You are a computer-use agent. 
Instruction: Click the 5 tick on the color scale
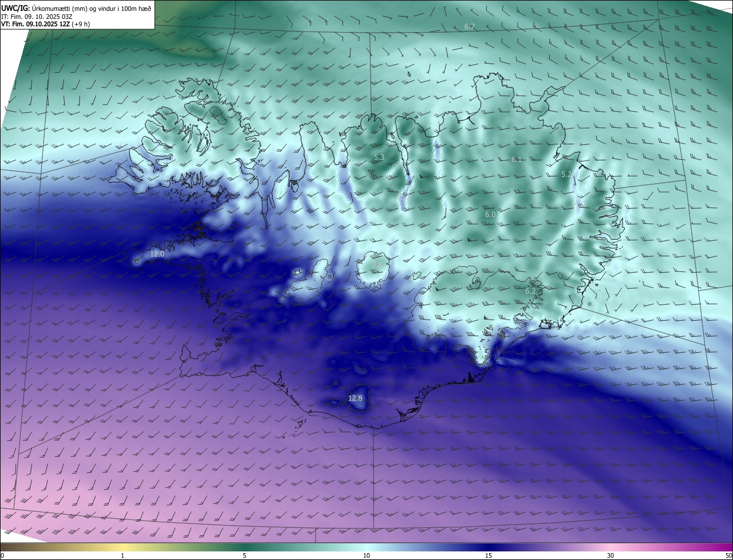coord(245,555)
